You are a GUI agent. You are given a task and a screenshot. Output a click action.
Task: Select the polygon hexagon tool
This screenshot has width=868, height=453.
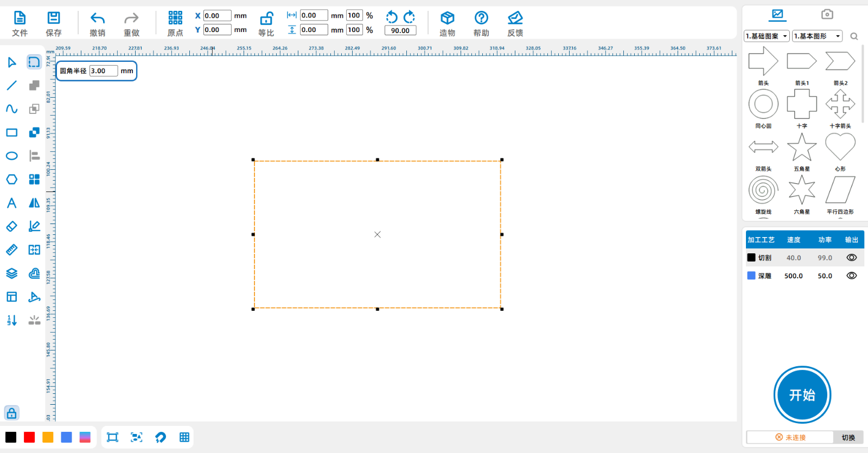tap(11, 180)
